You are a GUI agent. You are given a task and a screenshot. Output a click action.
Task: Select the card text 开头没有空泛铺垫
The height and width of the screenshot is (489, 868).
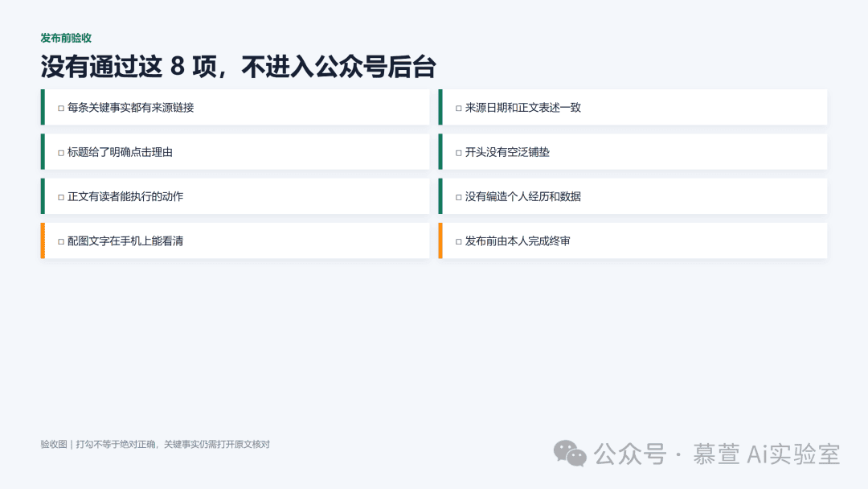pyautogui.click(x=507, y=152)
